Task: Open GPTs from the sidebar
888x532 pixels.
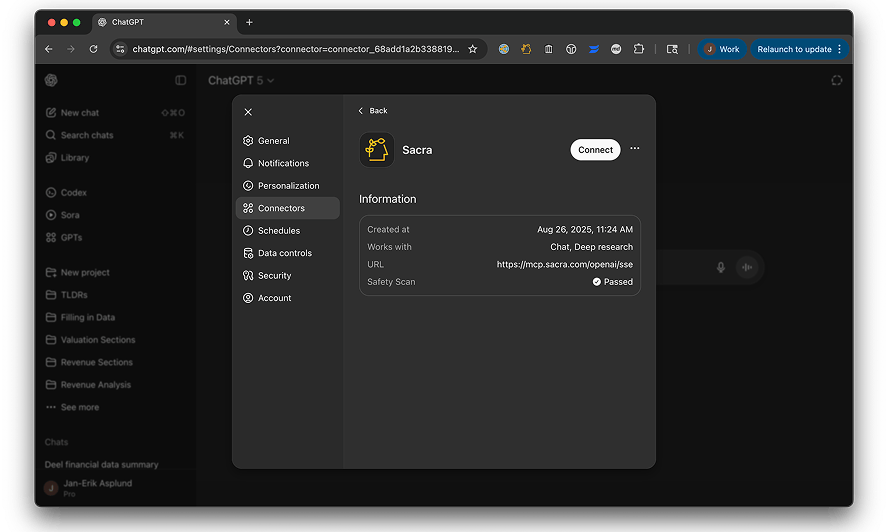Action: pyautogui.click(x=115, y=237)
